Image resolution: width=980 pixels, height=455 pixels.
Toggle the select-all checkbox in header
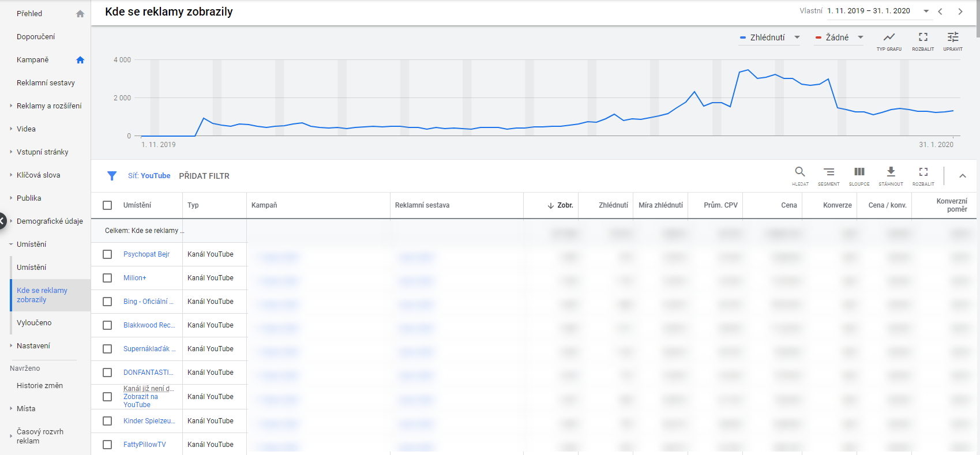pos(107,205)
